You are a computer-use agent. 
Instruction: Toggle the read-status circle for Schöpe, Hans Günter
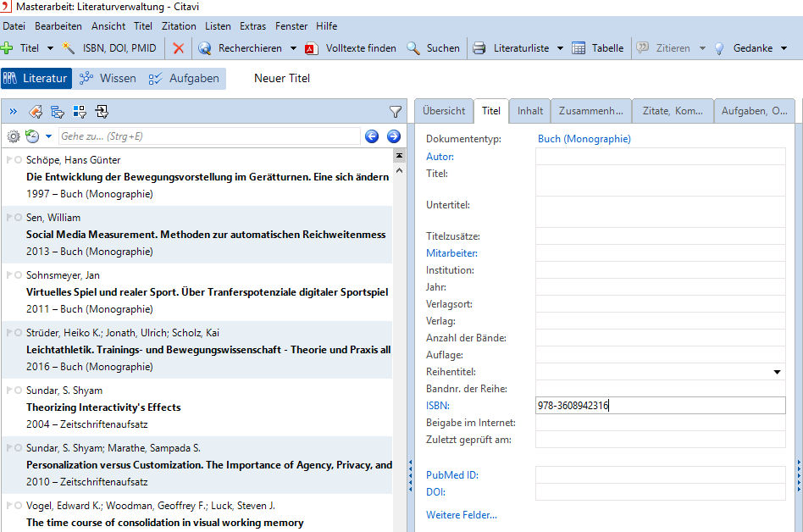18,160
